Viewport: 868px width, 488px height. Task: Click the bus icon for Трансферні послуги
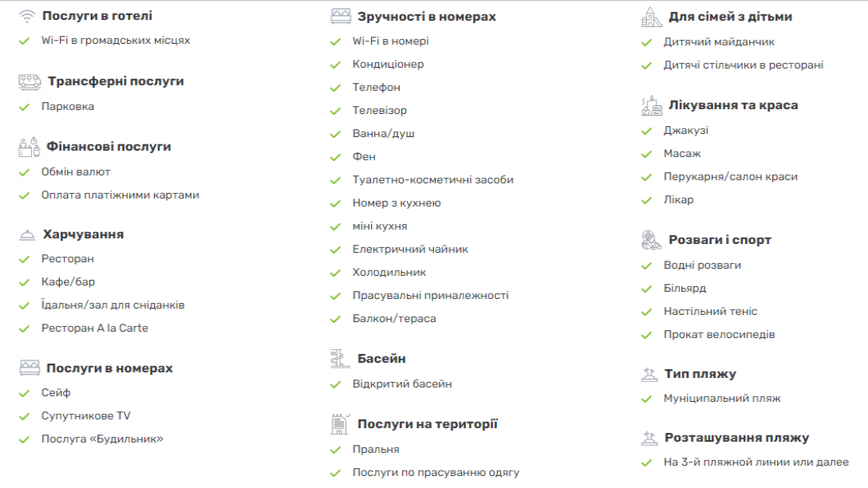pos(30,82)
